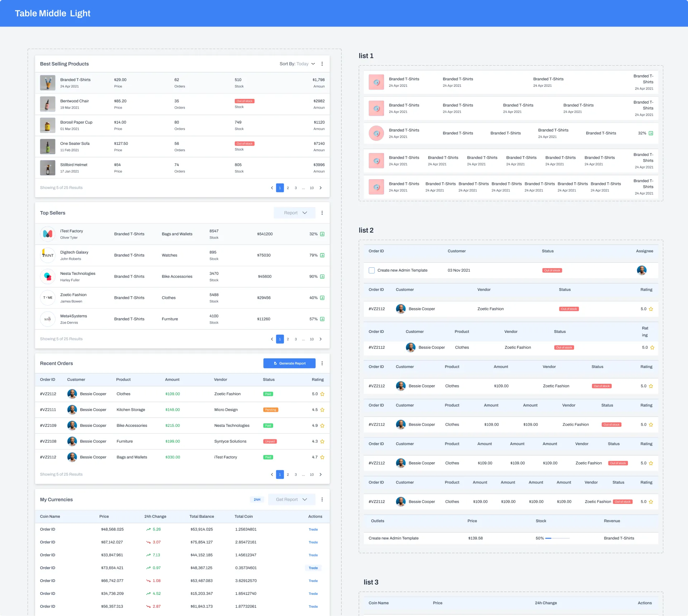Open the three-dot menu on My Currencies card
The image size is (688, 616).
tap(322, 499)
